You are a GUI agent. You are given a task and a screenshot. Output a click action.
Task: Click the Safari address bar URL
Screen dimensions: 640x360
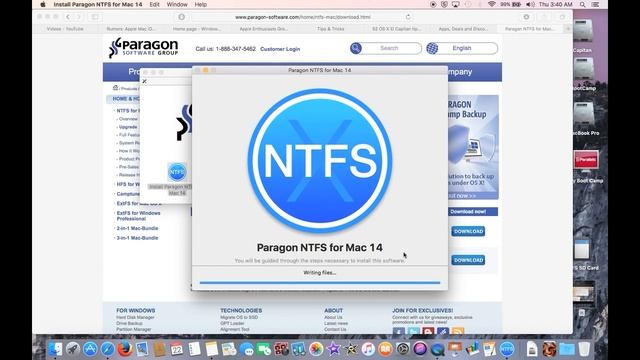pos(302,17)
